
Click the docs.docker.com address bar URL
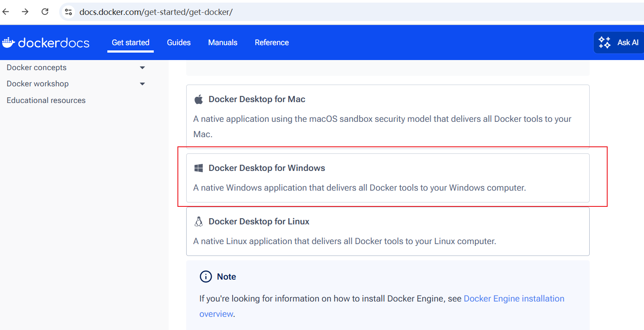156,12
